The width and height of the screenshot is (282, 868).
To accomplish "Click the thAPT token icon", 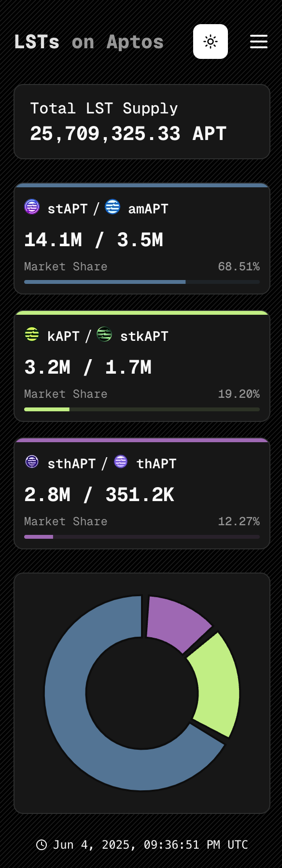I will (121, 462).
